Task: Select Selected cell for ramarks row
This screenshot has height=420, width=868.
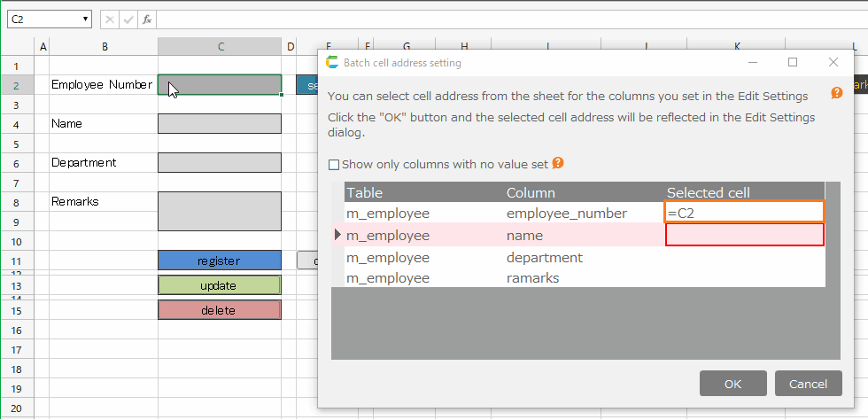Action: 745,277
